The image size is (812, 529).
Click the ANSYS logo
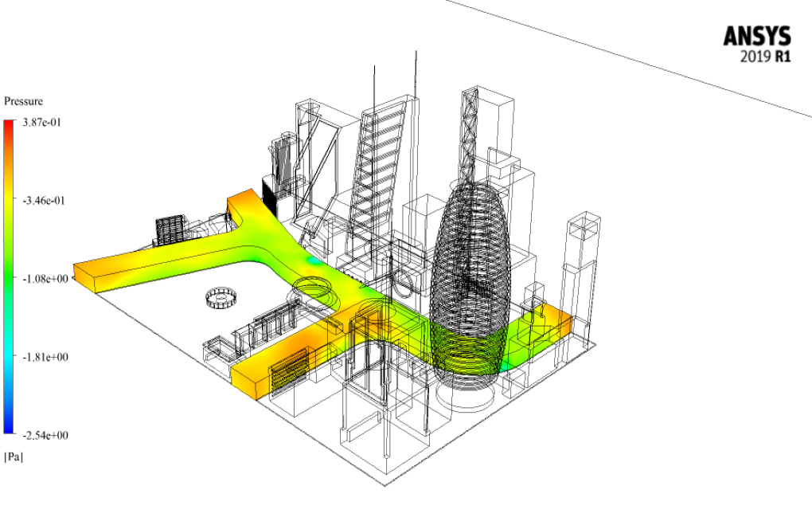[x=756, y=36]
